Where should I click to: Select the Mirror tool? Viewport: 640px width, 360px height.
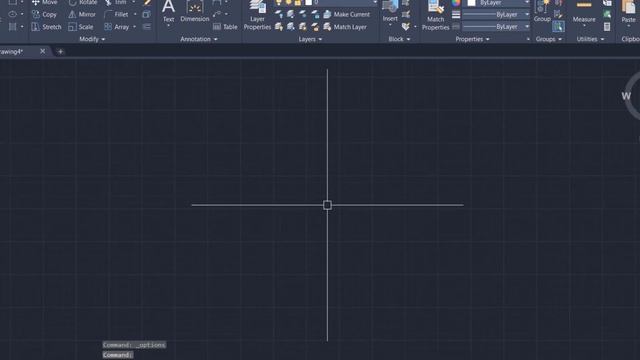[82, 14]
